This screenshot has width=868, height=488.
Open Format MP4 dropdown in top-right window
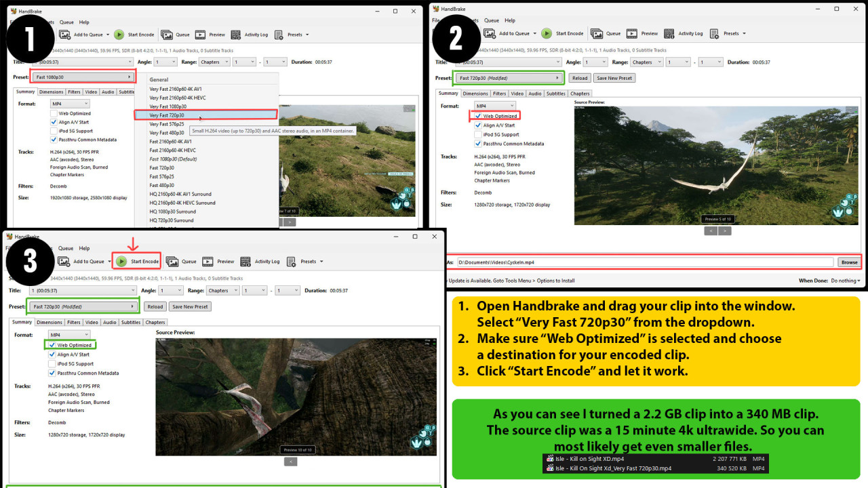click(x=495, y=106)
